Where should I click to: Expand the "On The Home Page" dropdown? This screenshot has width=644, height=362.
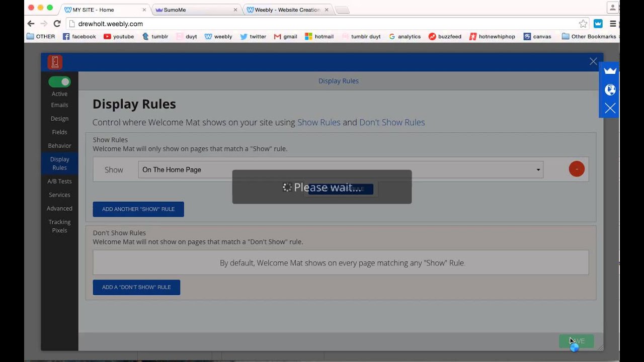[341, 170]
